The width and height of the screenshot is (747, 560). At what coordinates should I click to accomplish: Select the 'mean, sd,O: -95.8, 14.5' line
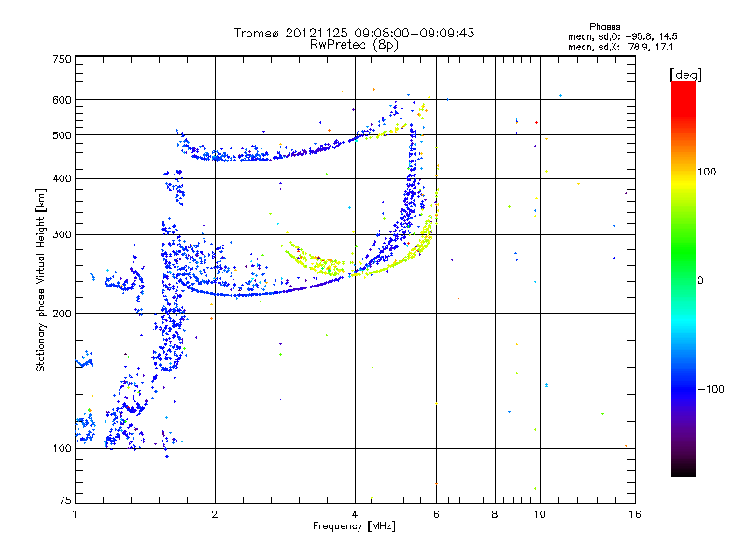point(622,36)
